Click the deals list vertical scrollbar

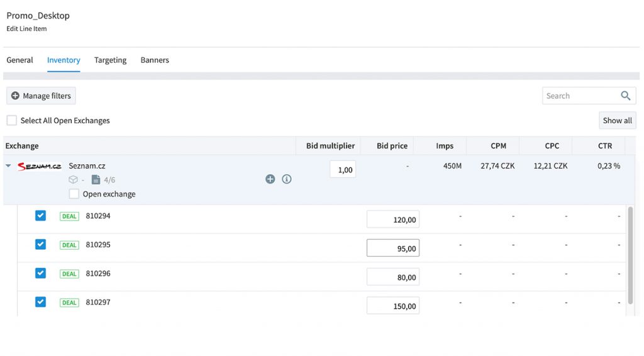(630, 255)
